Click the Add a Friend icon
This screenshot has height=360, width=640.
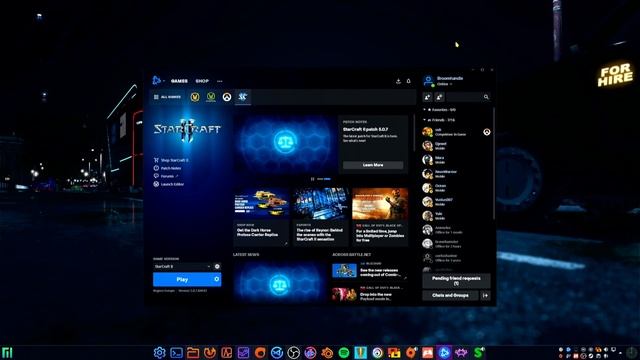[x=427, y=97]
